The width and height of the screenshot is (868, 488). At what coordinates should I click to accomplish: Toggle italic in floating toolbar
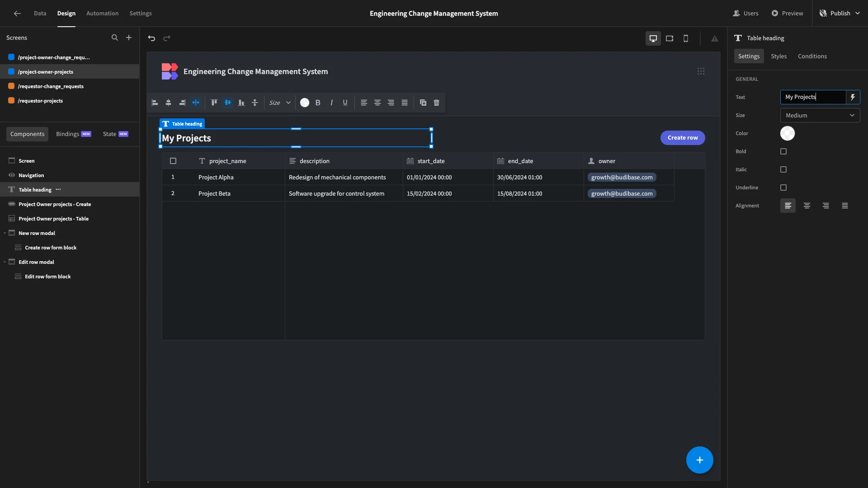[331, 103]
